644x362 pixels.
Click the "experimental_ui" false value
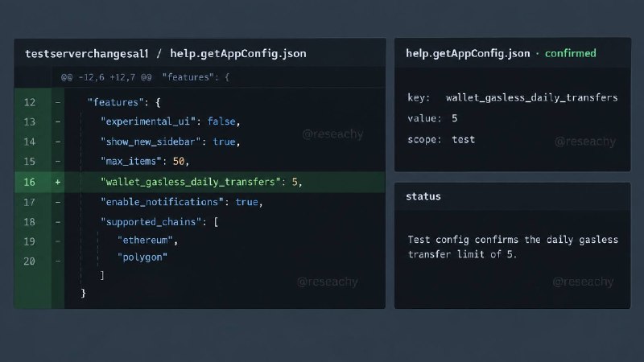221,121
